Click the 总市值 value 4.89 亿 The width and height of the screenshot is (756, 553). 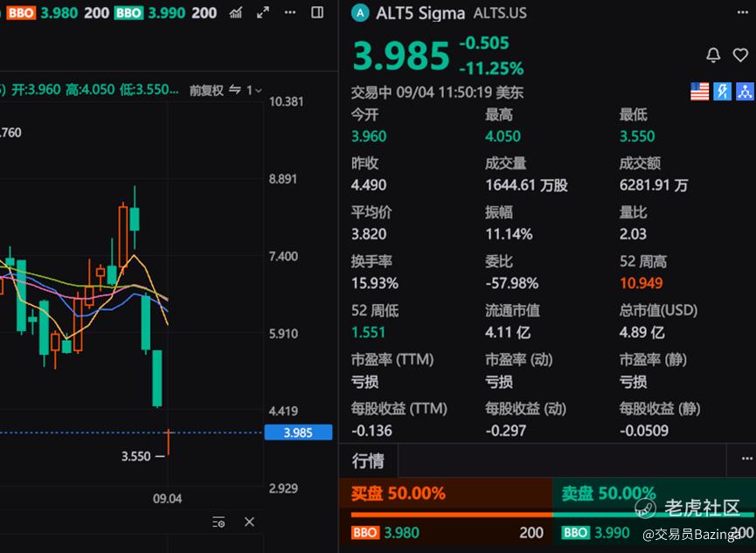[642, 333]
